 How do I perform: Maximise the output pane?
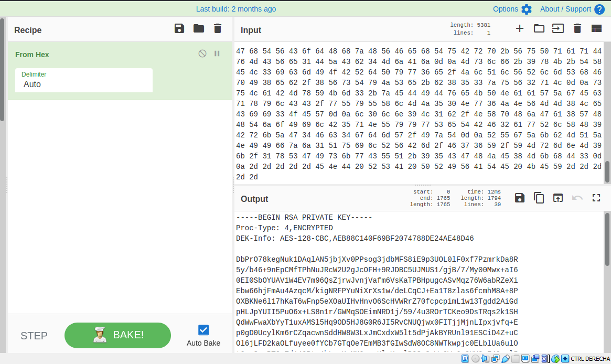[x=596, y=198]
